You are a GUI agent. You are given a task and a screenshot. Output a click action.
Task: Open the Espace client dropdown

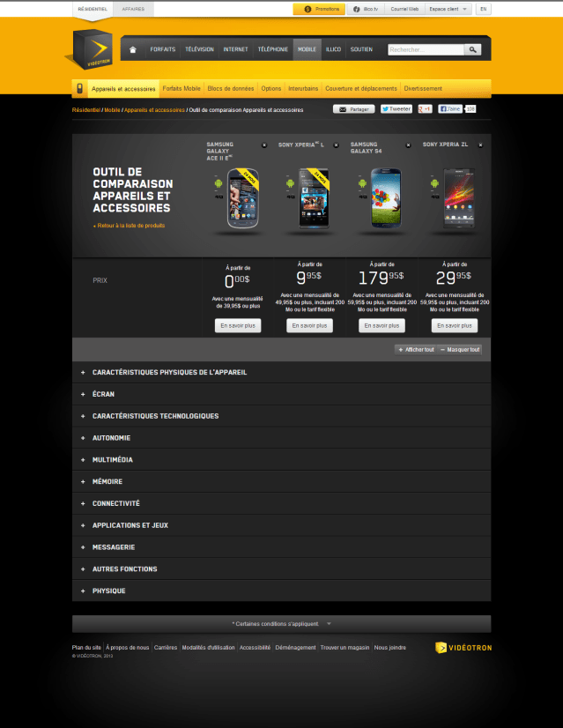click(448, 9)
